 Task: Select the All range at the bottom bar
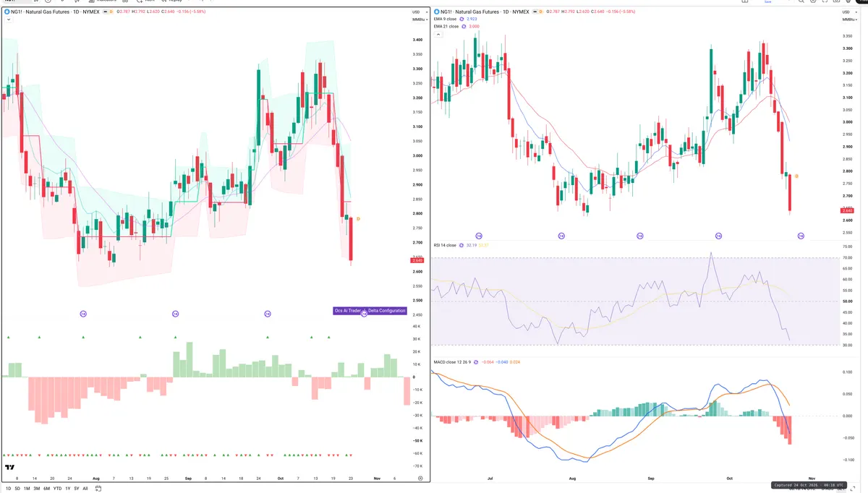(x=85, y=488)
